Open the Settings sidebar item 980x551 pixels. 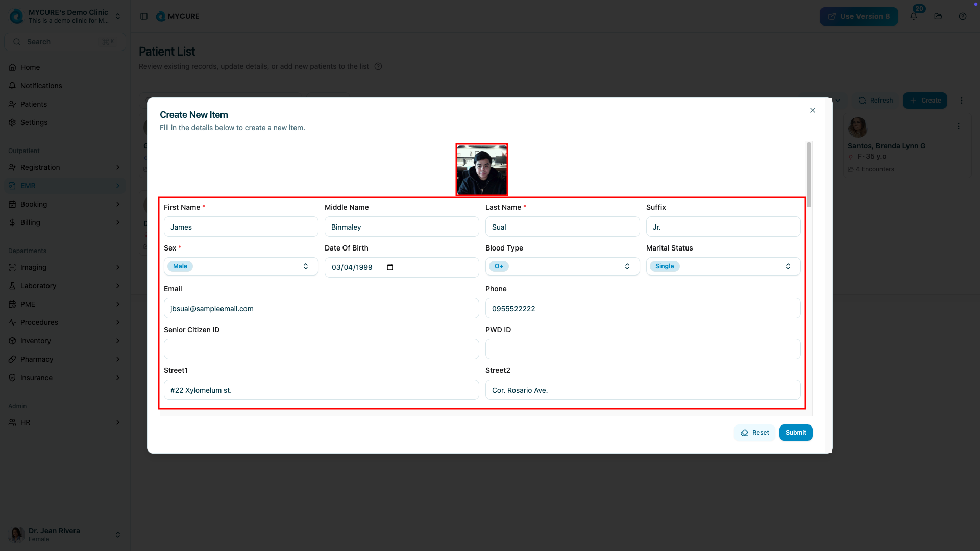(34, 122)
